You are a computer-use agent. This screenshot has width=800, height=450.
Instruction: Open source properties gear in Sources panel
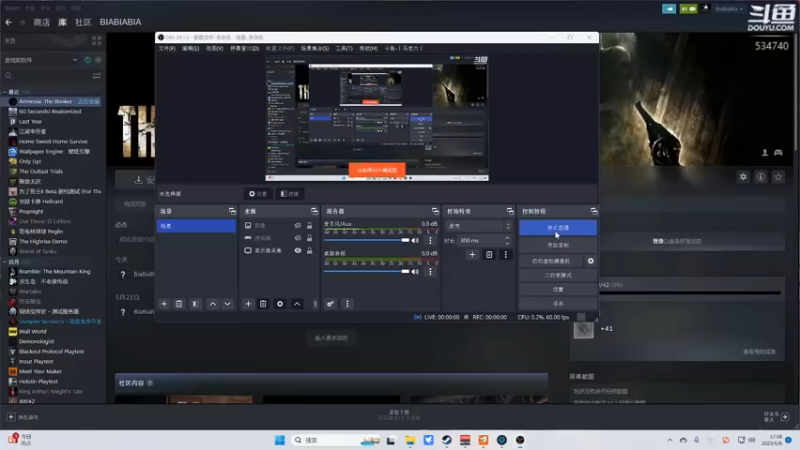tap(280, 304)
